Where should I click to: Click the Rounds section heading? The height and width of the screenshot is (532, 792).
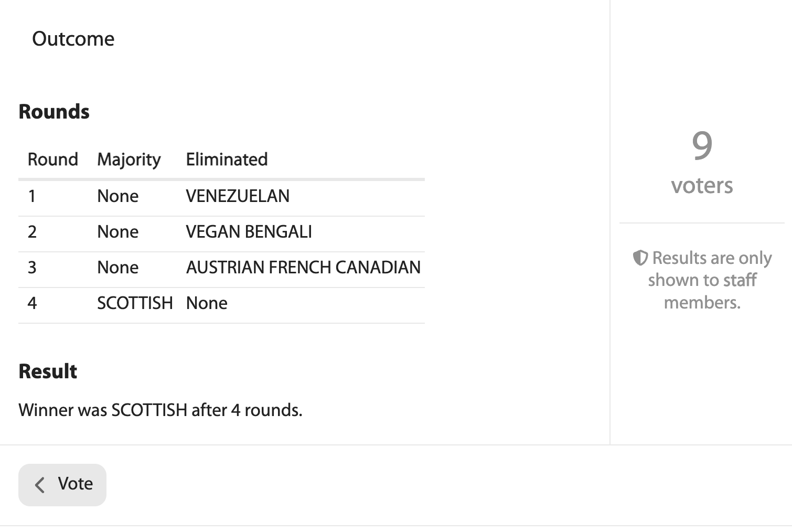[x=54, y=112]
